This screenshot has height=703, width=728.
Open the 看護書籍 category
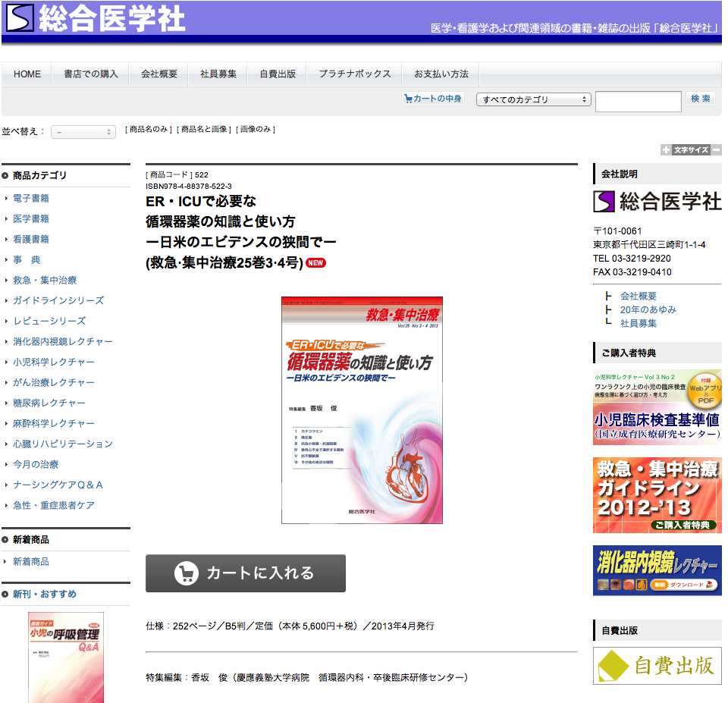click(x=31, y=239)
